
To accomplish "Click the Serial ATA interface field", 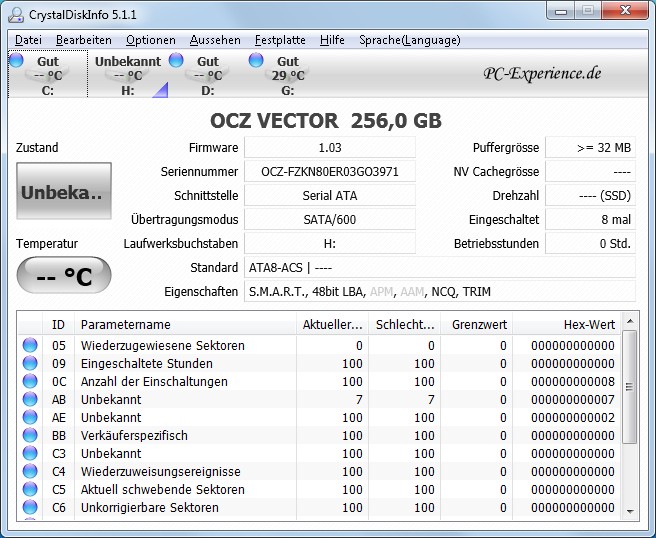I will coord(330,195).
